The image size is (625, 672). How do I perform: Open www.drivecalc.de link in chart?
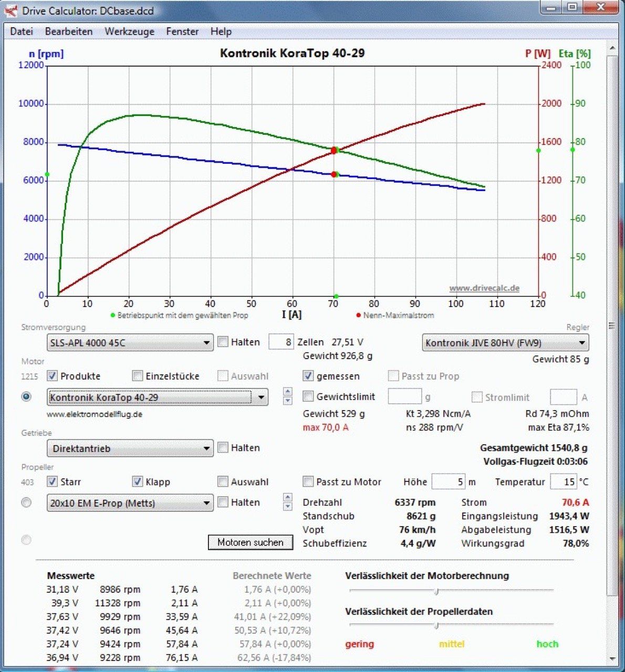(484, 288)
